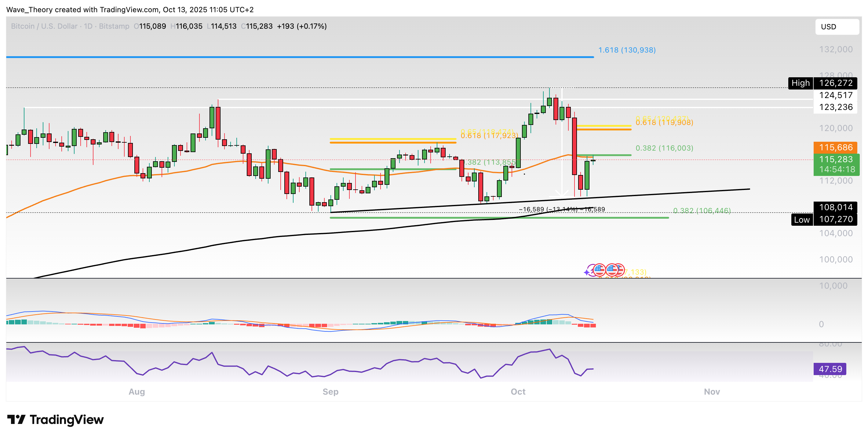Click the orange 115,686 alert price tag
Image resolution: width=868 pixels, height=438 pixels.
(x=835, y=147)
